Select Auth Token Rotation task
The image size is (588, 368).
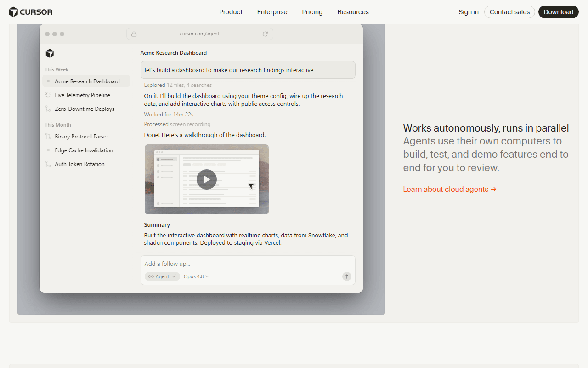(86, 164)
